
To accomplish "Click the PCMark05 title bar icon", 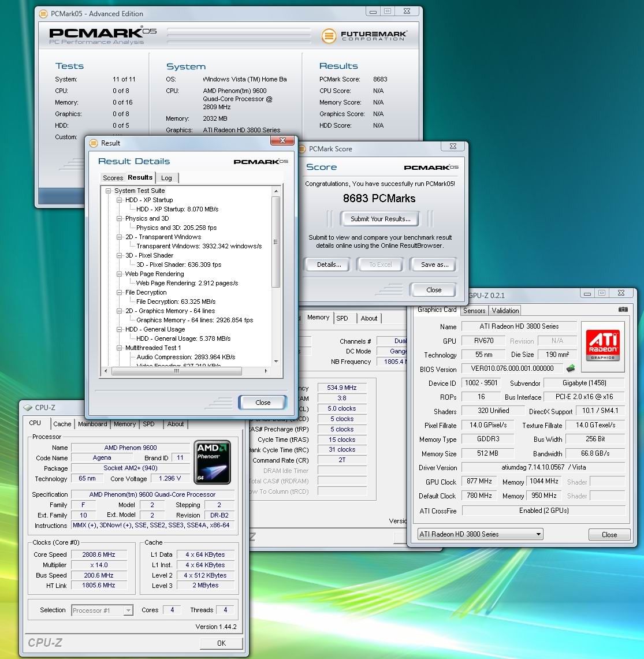I will (43, 14).
